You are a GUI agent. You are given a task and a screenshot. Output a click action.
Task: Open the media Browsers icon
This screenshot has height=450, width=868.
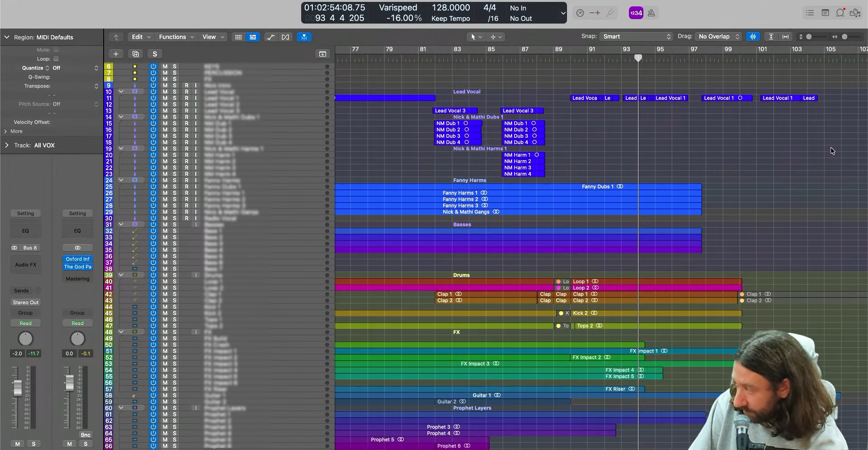855,13
